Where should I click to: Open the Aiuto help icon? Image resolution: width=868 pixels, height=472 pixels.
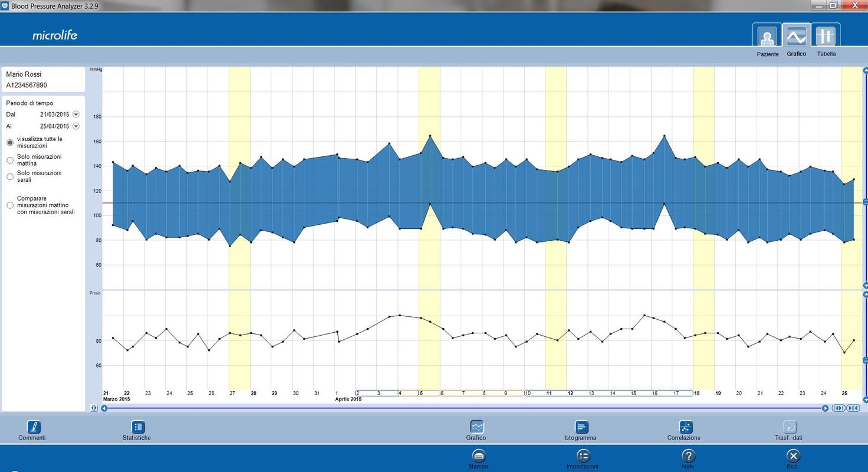[688, 455]
